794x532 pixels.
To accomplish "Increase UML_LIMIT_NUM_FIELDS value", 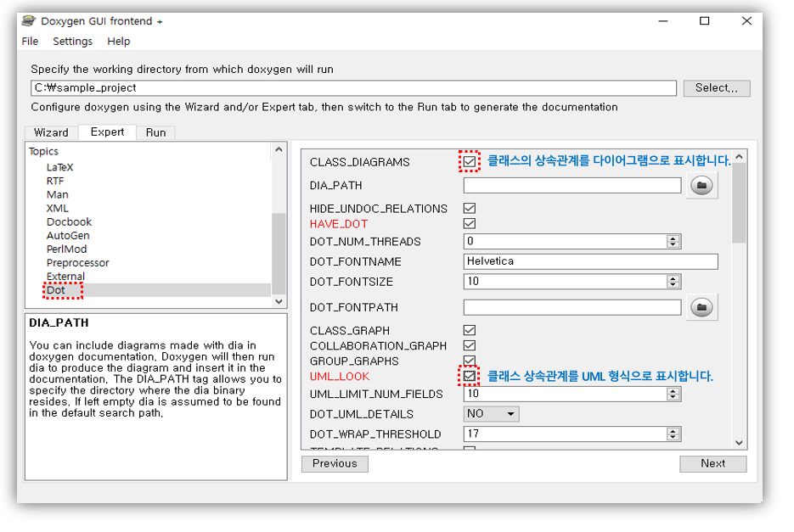I will coord(673,390).
